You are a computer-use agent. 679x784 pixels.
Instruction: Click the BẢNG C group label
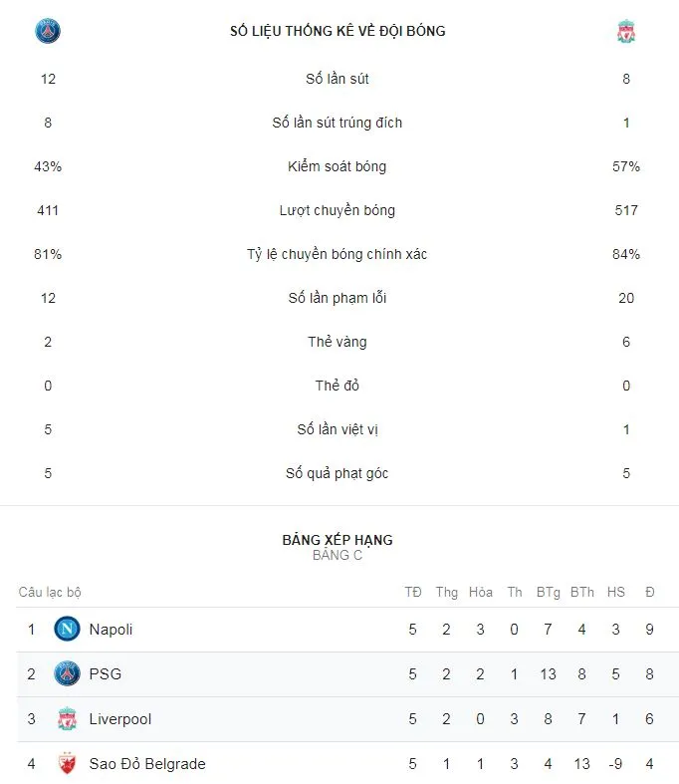[338, 555]
